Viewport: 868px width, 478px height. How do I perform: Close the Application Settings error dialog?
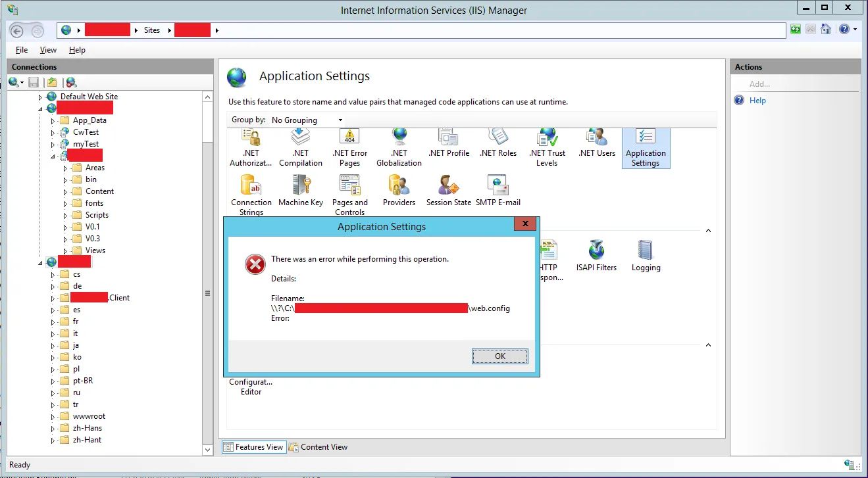pyautogui.click(x=524, y=224)
